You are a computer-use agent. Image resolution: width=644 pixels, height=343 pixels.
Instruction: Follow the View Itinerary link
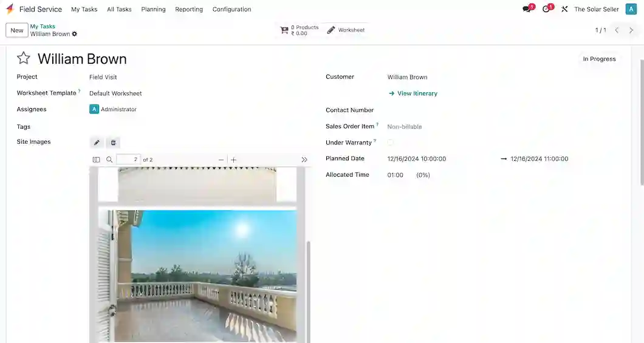point(417,93)
